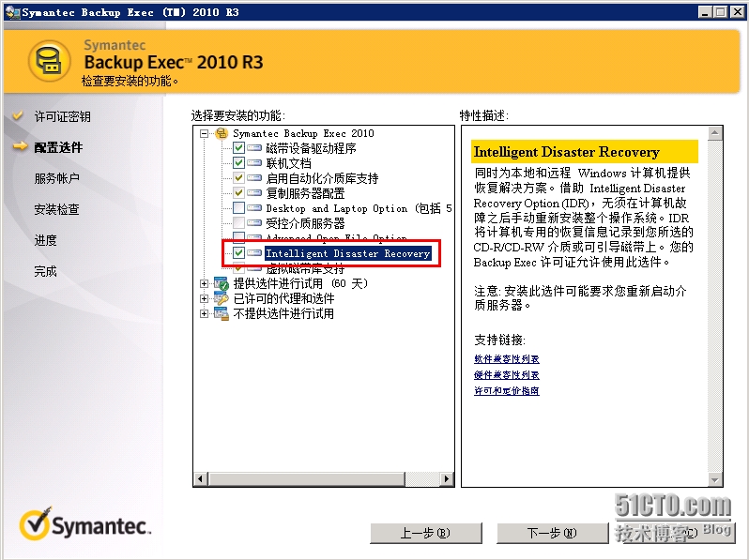749x560 pixels.
Task: Close the Backup Exec installer window
Action: [737, 12]
